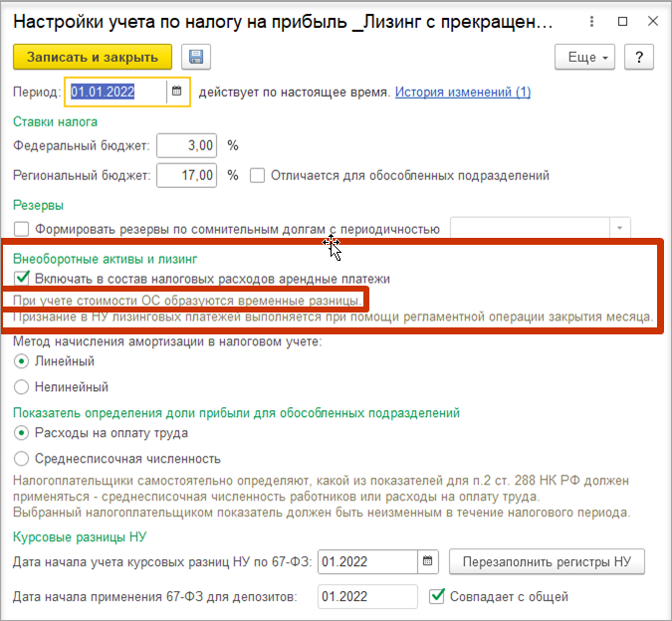
Task: Open calendar for курсовых разниц date
Action: pyautogui.click(x=427, y=561)
